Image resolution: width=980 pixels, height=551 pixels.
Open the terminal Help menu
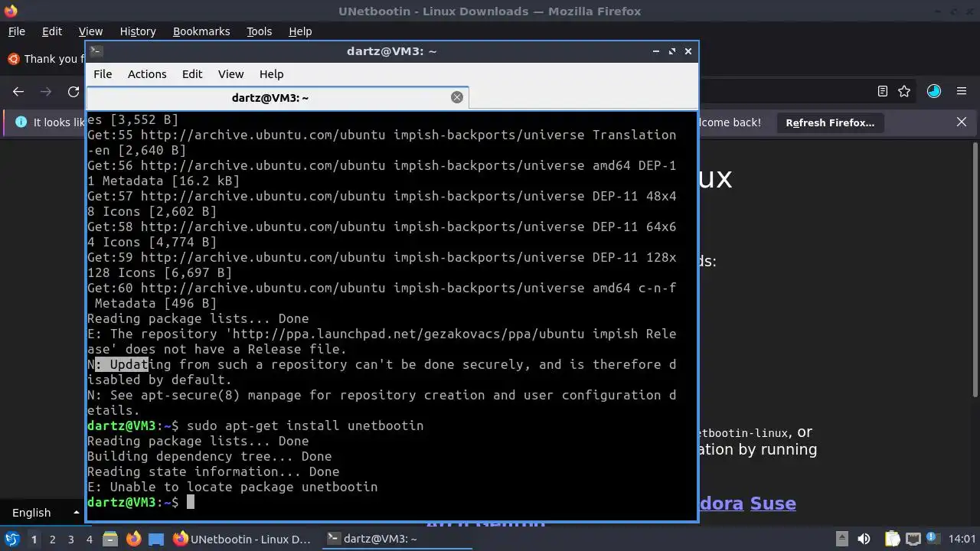[271, 74]
